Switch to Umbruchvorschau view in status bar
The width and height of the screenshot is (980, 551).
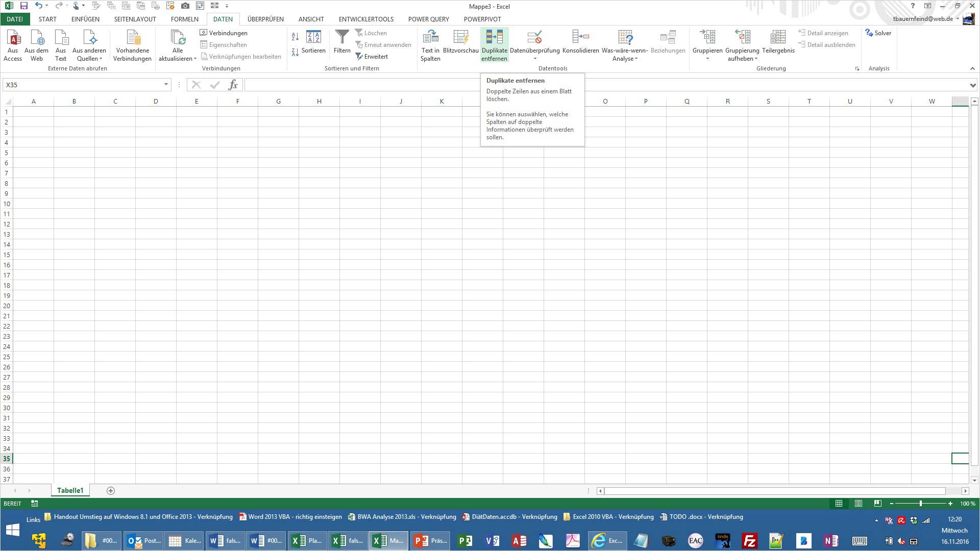click(x=877, y=504)
